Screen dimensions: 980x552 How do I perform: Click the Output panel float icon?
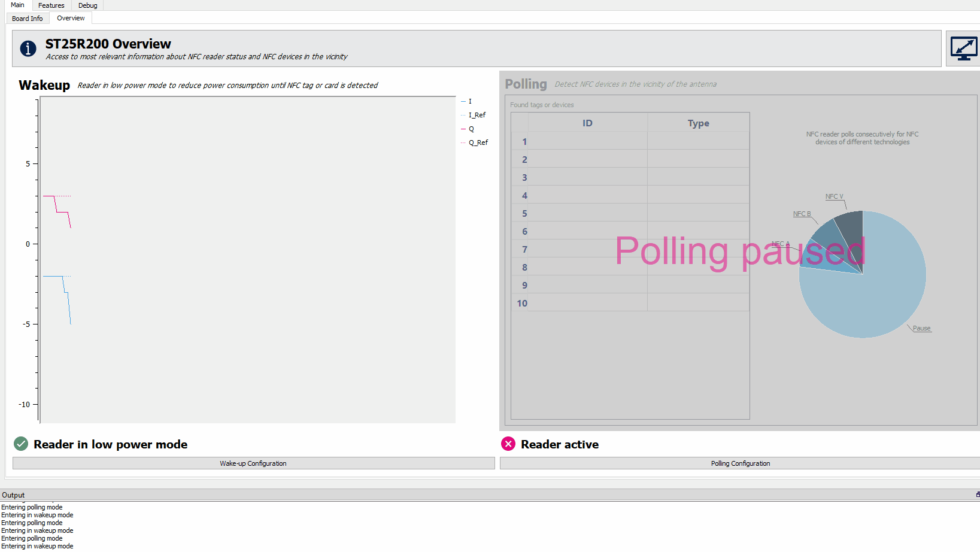(978, 495)
